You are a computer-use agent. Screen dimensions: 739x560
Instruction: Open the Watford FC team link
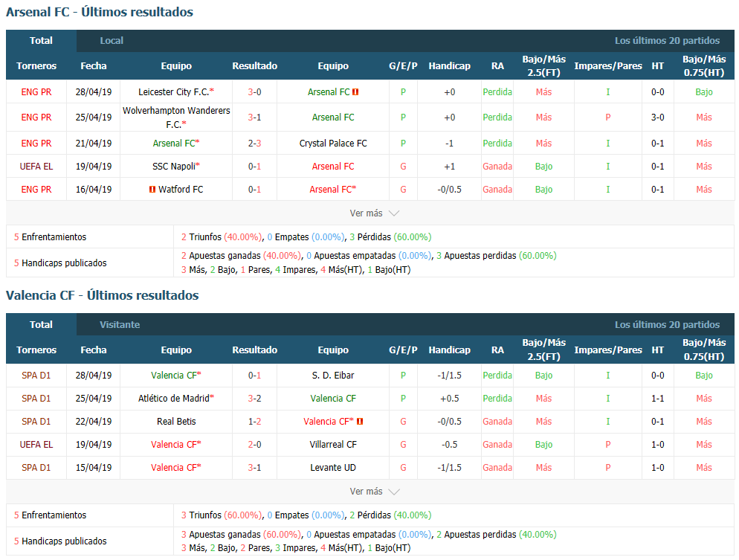tap(181, 190)
